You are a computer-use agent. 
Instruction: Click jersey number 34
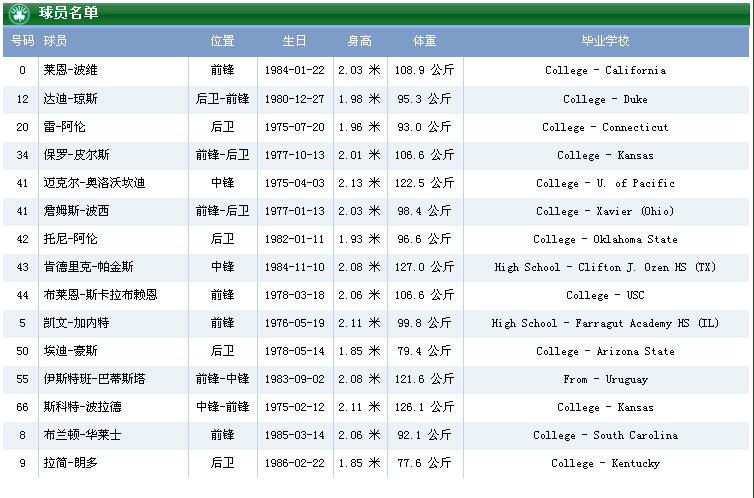[22, 155]
